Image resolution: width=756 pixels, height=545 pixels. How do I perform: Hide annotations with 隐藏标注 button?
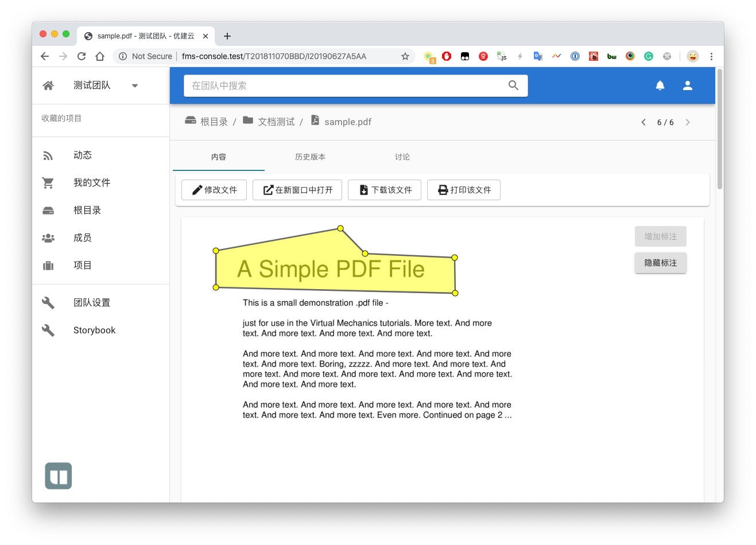coord(660,263)
